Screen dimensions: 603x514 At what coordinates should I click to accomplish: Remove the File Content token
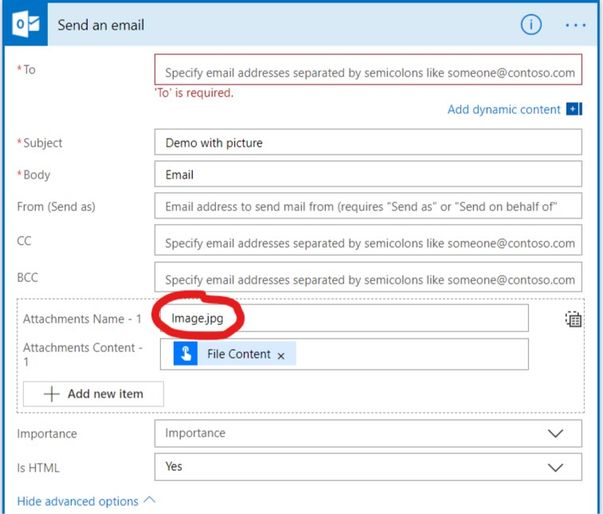click(281, 356)
